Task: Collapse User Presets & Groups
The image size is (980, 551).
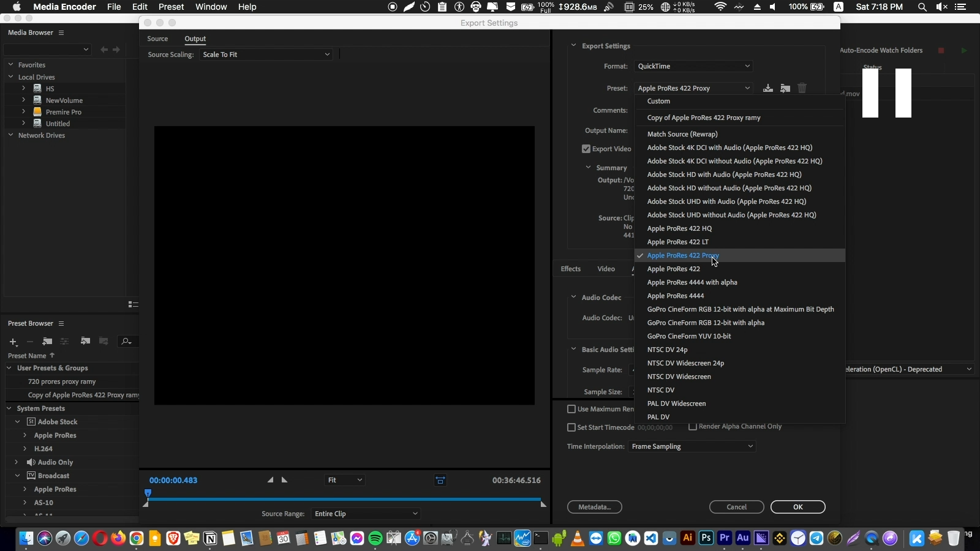Action: pyautogui.click(x=9, y=368)
